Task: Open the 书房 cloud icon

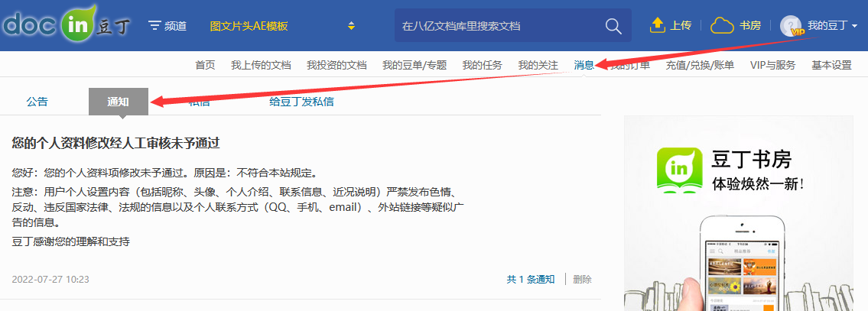Action: (x=722, y=25)
